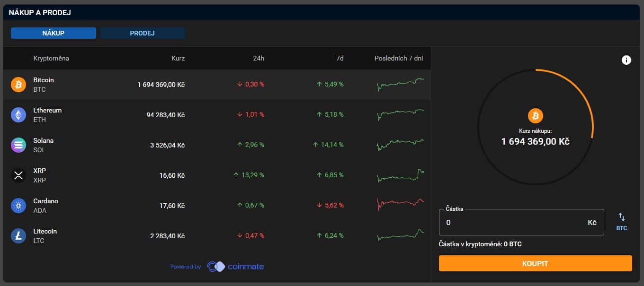Click the Bitcoin icon inside the circle
This screenshot has width=644, height=286.
(x=536, y=115)
